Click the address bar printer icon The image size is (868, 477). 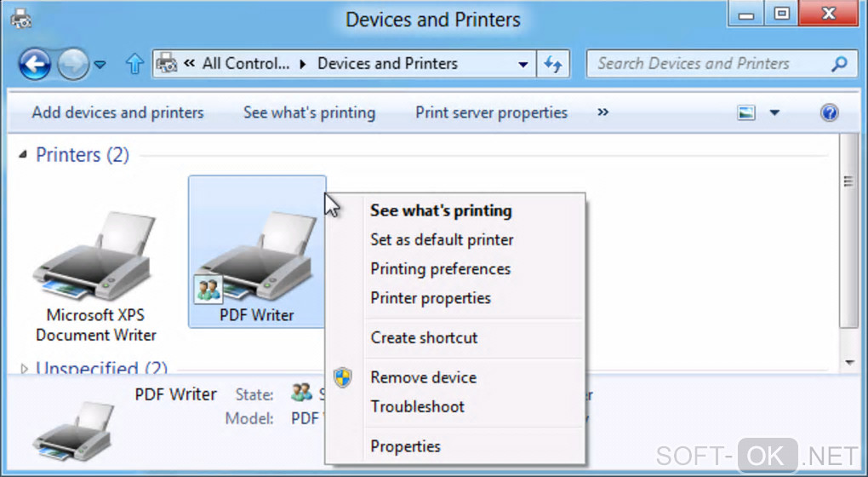pos(166,64)
